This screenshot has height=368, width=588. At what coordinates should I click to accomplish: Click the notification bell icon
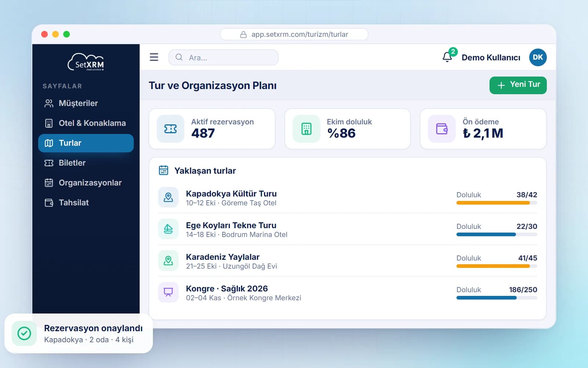pos(447,57)
